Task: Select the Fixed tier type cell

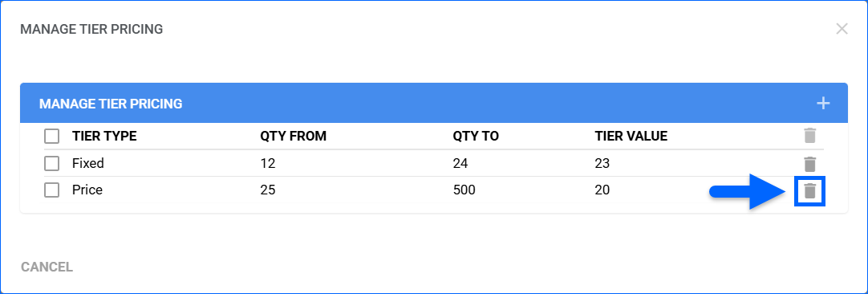Action: (x=88, y=164)
